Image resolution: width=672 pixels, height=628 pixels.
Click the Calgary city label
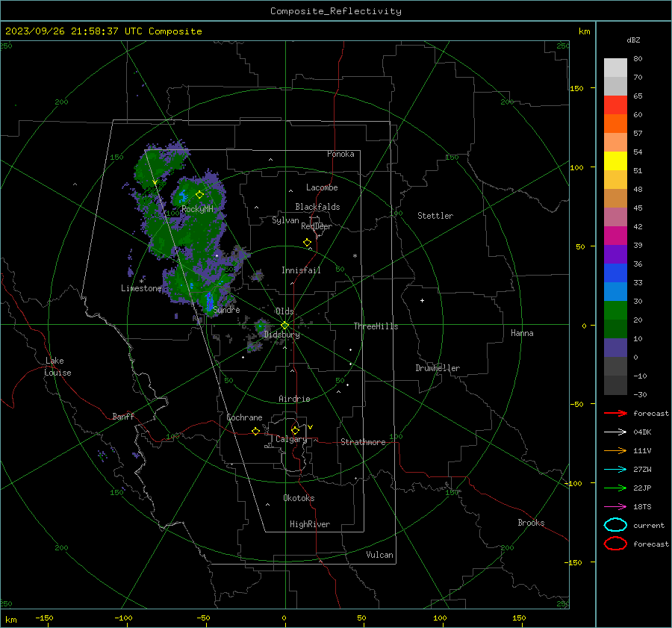click(x=291, y=439)
